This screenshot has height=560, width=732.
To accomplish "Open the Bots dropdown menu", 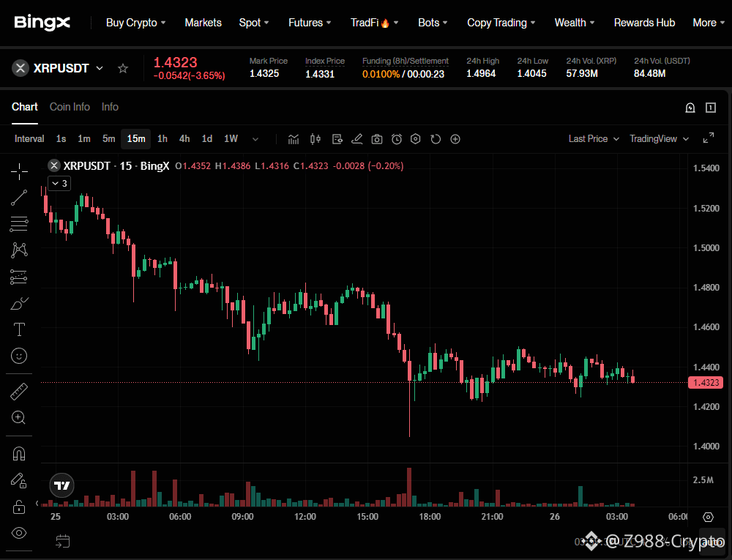I will click(x=433, y=23).
